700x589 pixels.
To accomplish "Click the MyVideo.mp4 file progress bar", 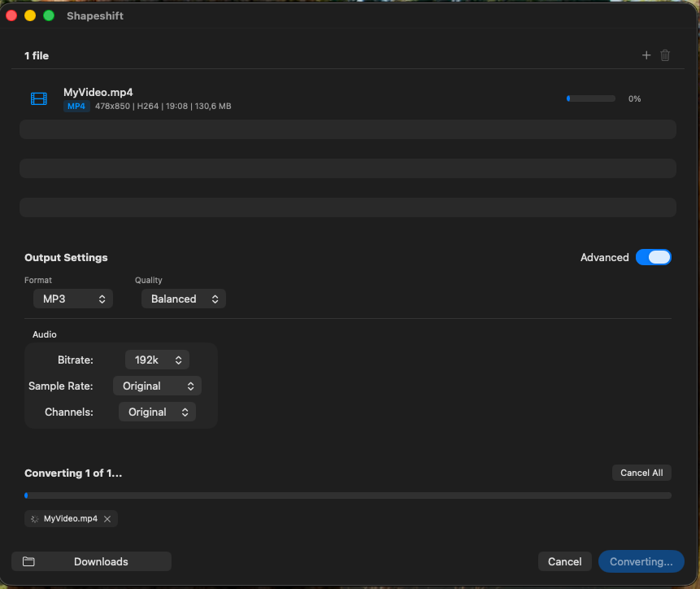I will click(591, 98).
